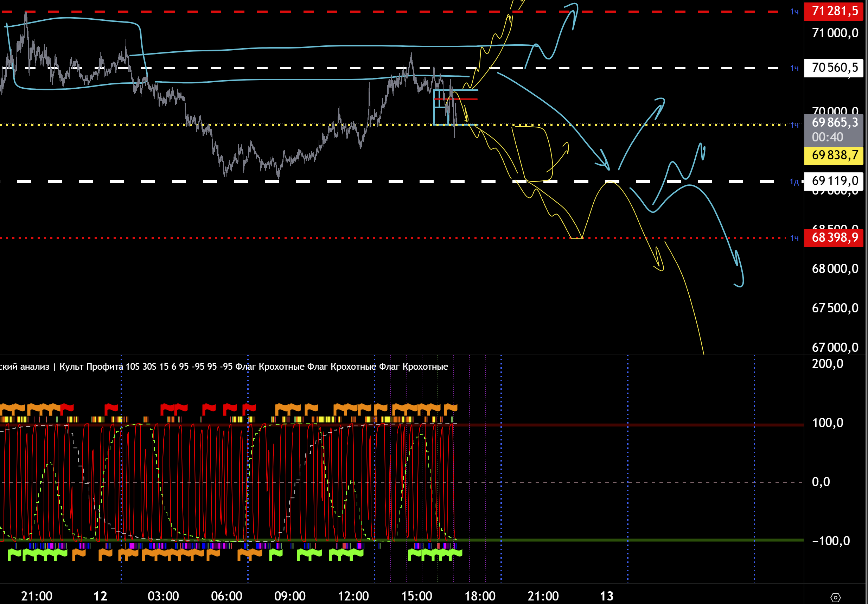
Task: Click the red 71 281,5 price label
Action: pyautogui.click(x=834, y=11)
